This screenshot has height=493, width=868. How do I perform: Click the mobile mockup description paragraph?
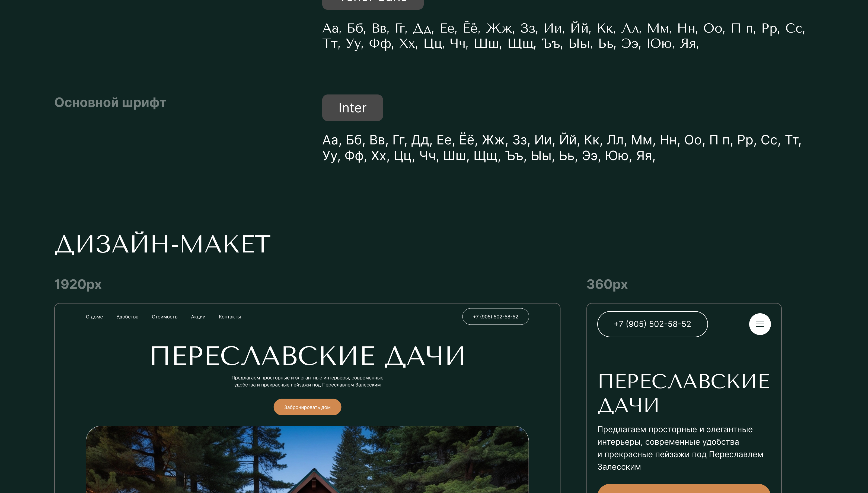click(x=680, y=448)
